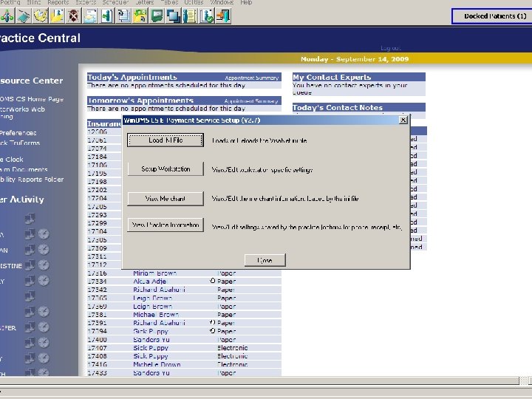The image size is (532, 399).
Task: Select Leigh Brown in row 17365
Action: [x=153, y=298]
